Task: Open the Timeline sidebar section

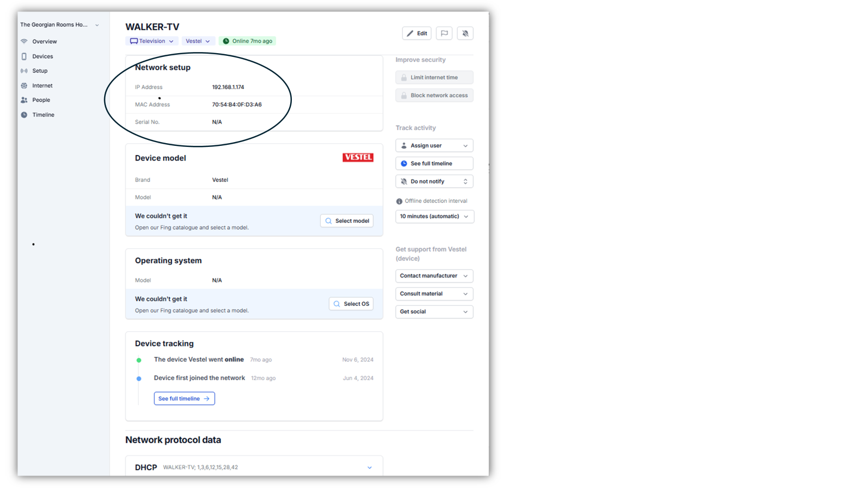Action: click(x=43, y=115)
